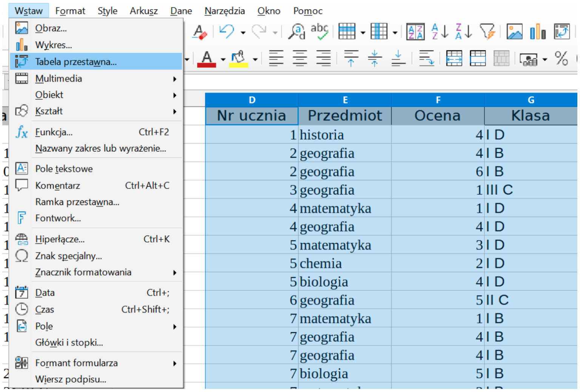Click column F header

pos(438,100)
